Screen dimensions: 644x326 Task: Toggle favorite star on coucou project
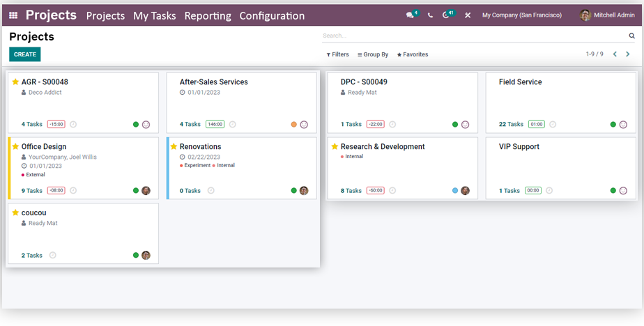pos(15,212)
